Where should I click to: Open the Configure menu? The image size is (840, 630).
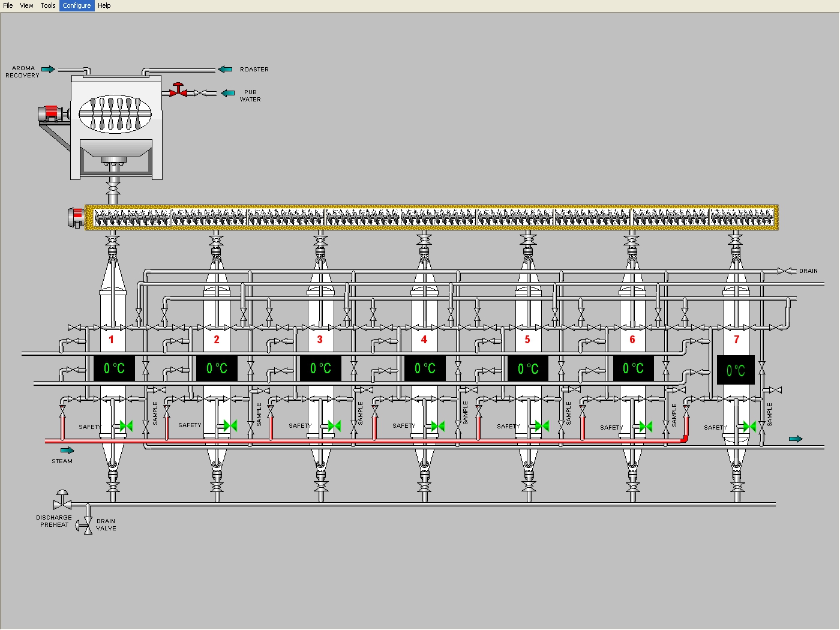(76, 5)
